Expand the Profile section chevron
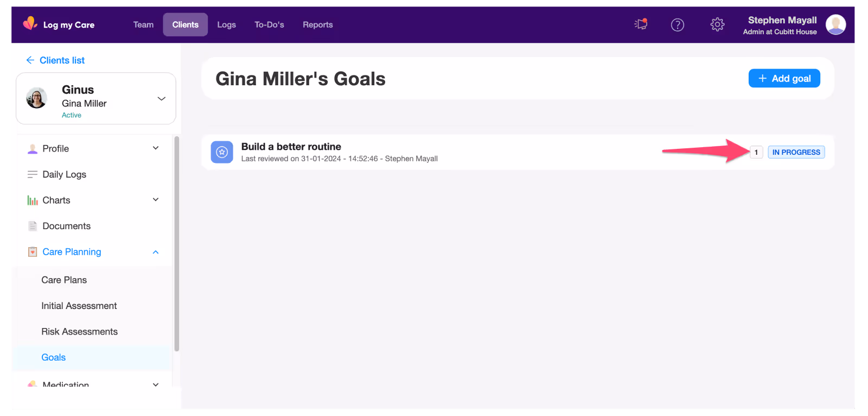Screen dimensions: 868x416 (x=156, y=148)
